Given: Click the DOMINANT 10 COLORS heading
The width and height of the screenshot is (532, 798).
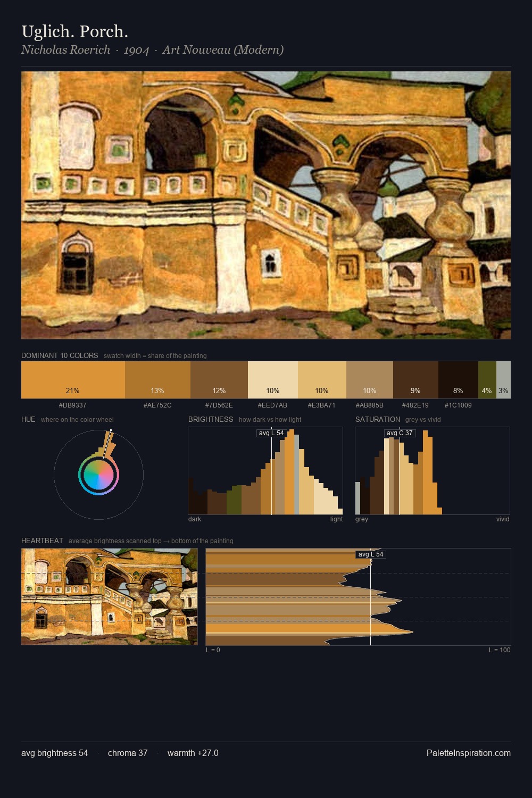Looking at the screenshot, I should 60,355.
